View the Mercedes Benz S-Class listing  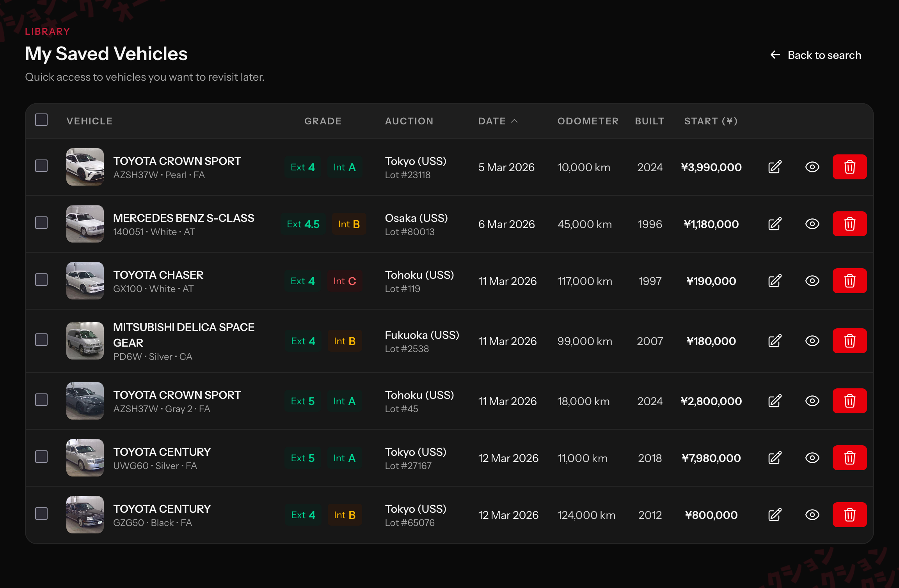click(812, 224)
